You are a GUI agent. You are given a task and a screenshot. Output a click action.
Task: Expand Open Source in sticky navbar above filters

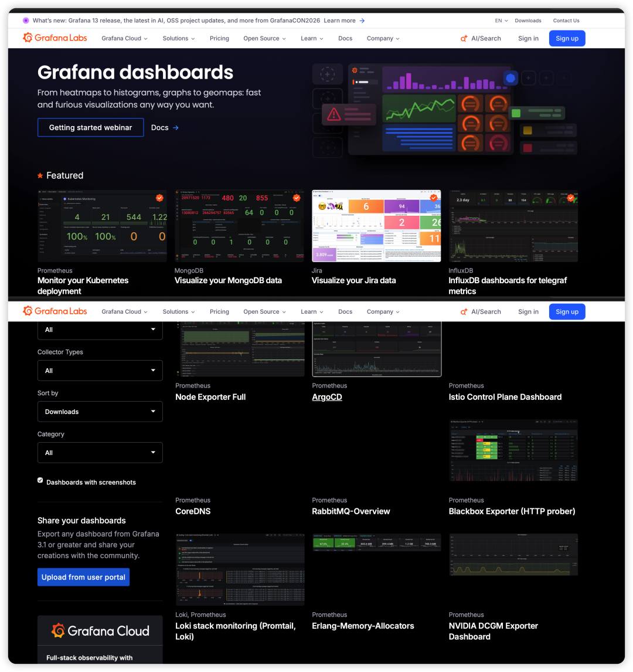point(264,311)
